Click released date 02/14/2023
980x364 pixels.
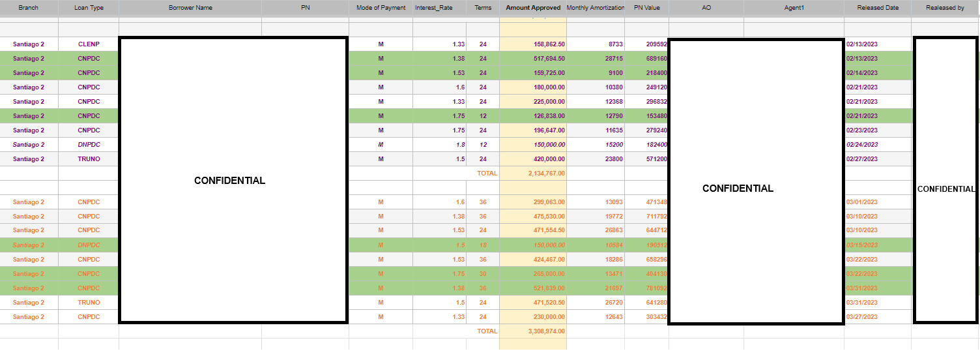point(878,73)
